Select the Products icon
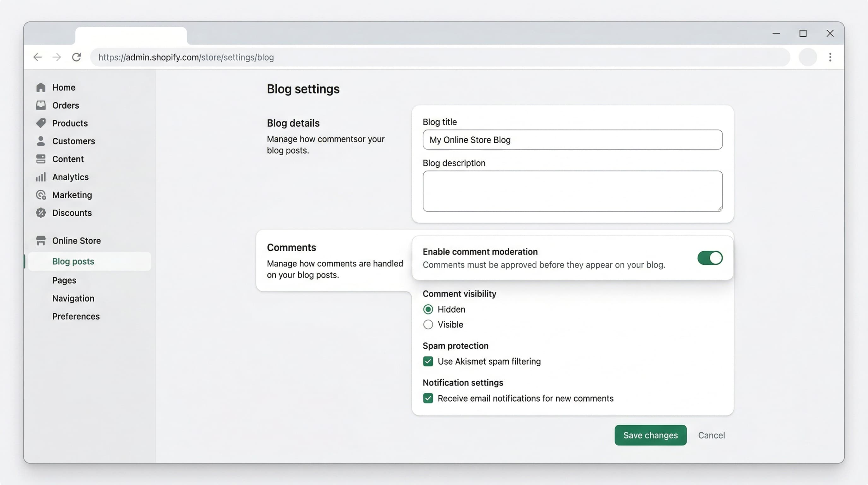868x485 pixels. click(40, 123)
